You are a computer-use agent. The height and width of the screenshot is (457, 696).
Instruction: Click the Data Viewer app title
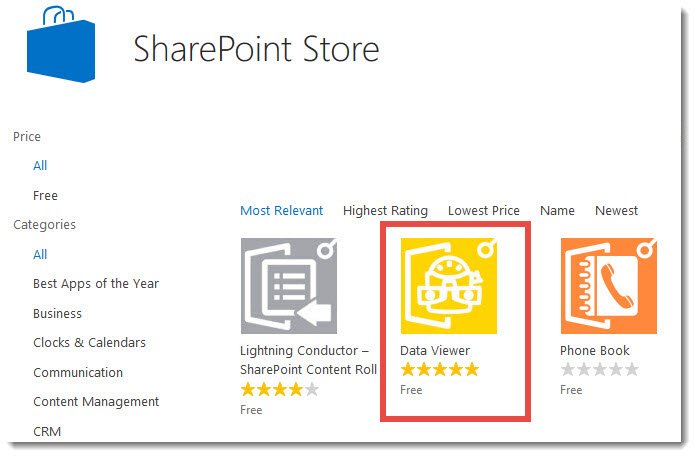click(x=435, y=351)
